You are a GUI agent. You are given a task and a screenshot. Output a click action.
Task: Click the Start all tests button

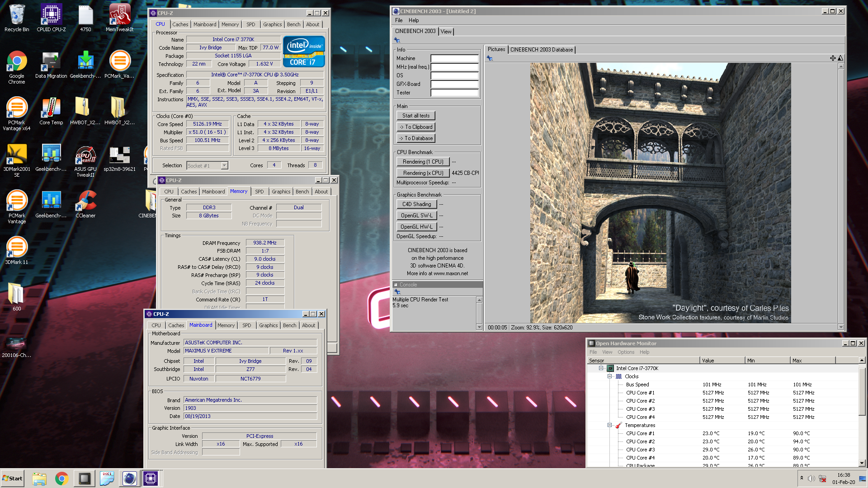tap(416, 116)
